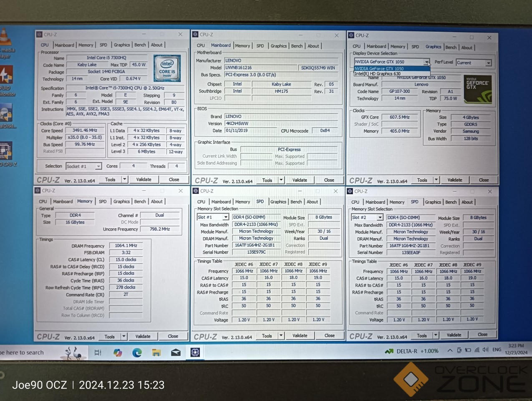532x401 pixels.
Task: Expand the Tools arrow in the Slot #1 SPD window
Action: point(281,335)
